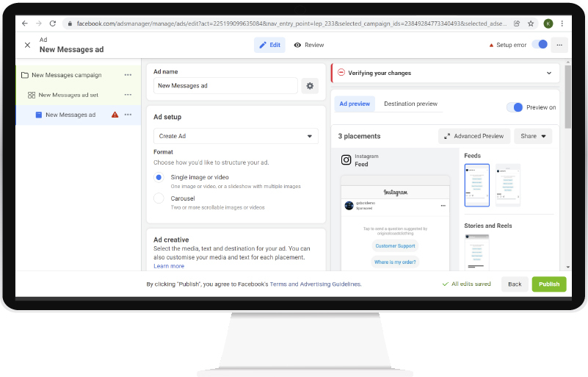Image resolution: width=588 pixels, height=377 pixels.
Task: Select the second Feeds placement thumbnail
Action: coord(508,185)
